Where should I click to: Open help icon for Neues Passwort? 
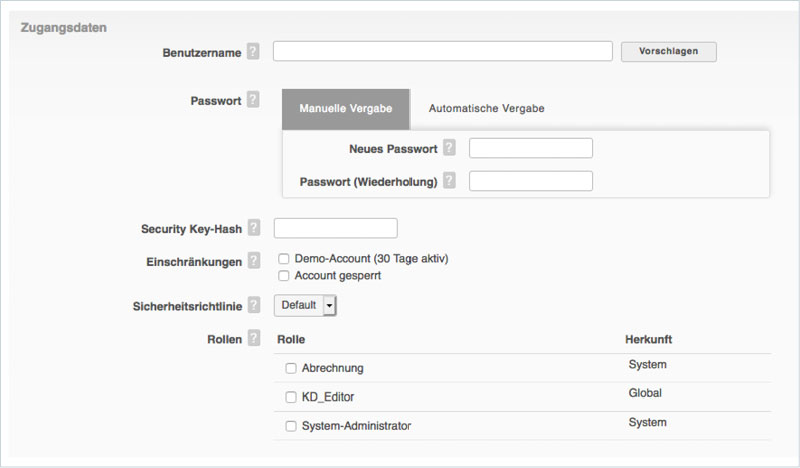449,148
